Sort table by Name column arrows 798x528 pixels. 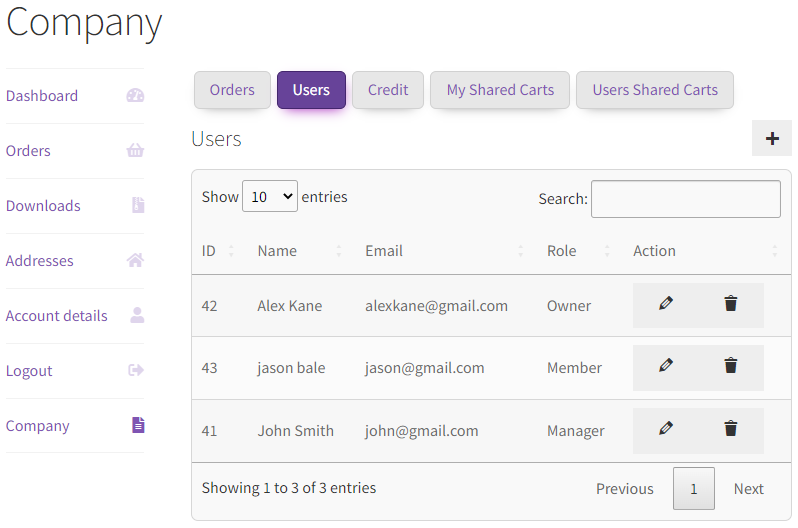pos(339,251)
